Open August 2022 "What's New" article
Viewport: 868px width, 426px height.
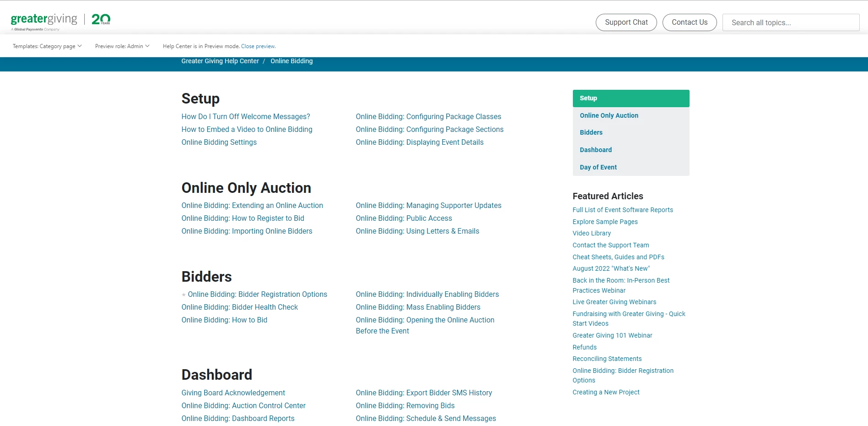[x=611, y=268]
